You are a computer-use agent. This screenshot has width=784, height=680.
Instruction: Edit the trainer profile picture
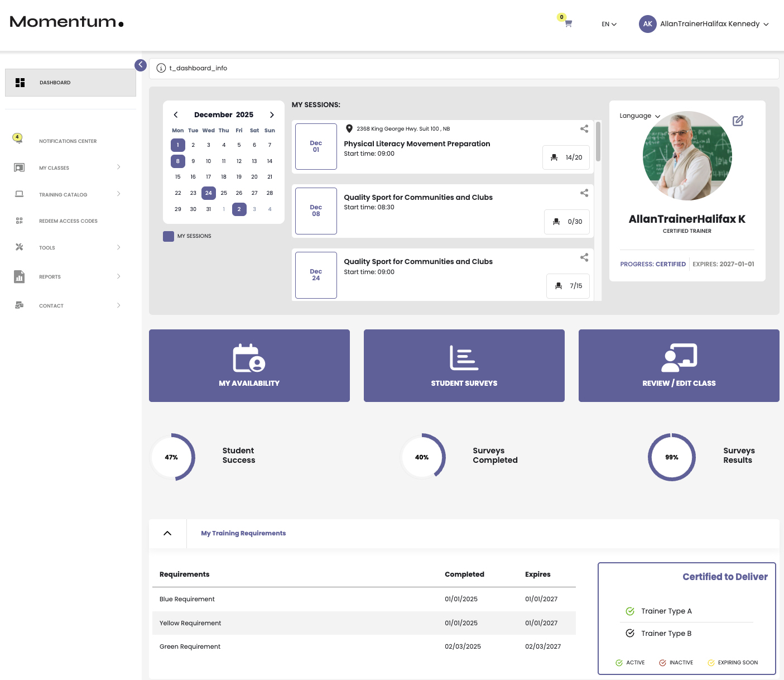(x=738, y=121)
